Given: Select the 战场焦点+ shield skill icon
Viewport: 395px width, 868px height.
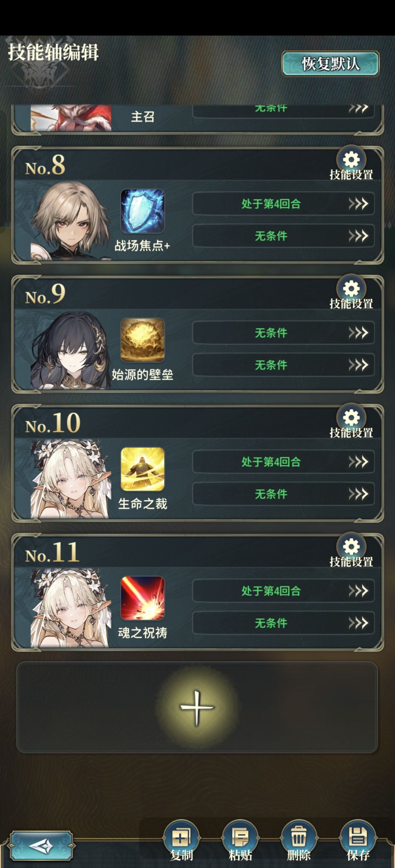Looking at the screenshot, I should pos(143,211).
